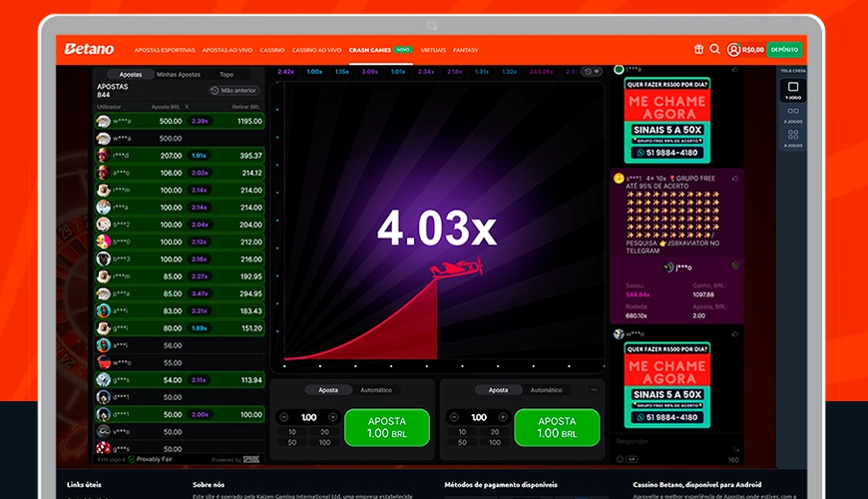The image size is (868, 499).
Task: Click the Links úteis footer heading
Action: click(x=84, y=485)
